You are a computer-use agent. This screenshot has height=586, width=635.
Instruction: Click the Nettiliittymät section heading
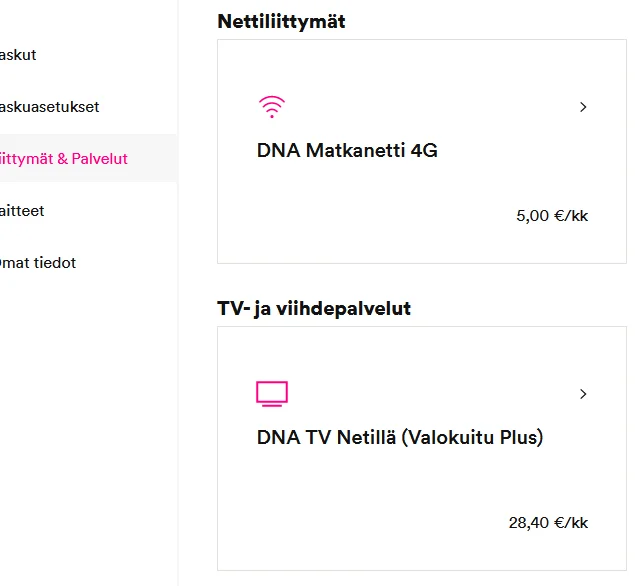pos(281,21)
